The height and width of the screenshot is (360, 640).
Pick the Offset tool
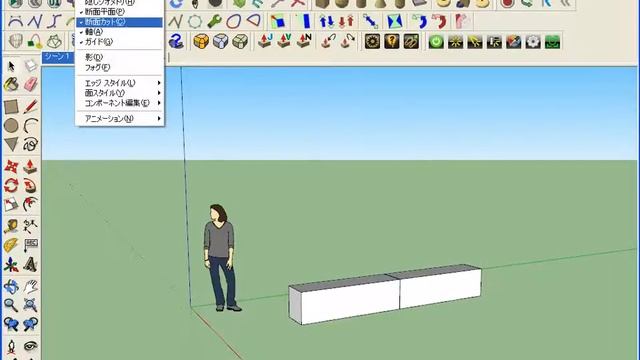(x=31, y=204)
